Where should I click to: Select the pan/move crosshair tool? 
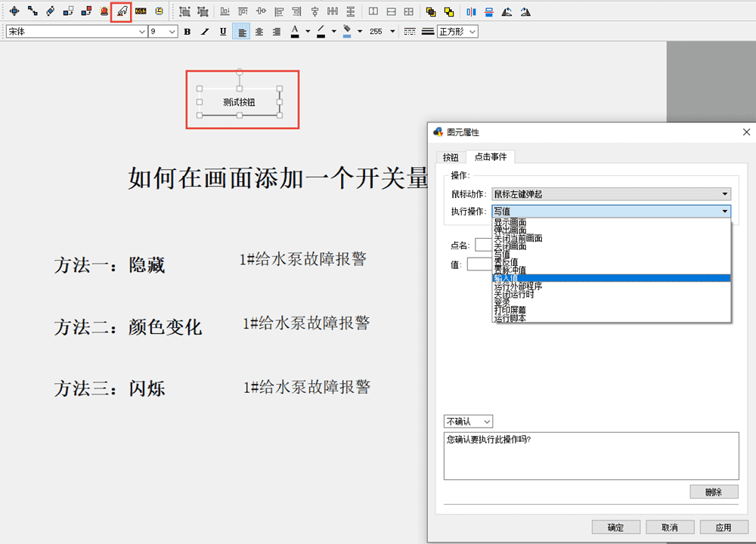[x=14, y=11]
